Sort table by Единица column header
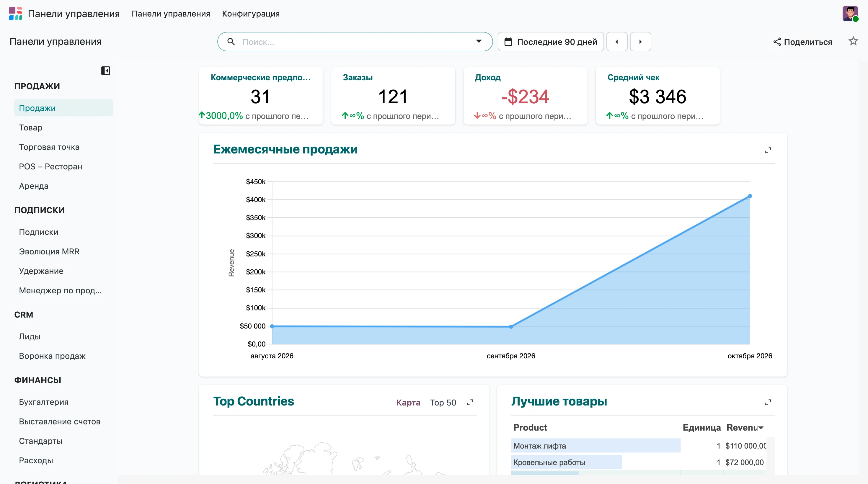The image size is (868, 484). (x=701, y=428)
